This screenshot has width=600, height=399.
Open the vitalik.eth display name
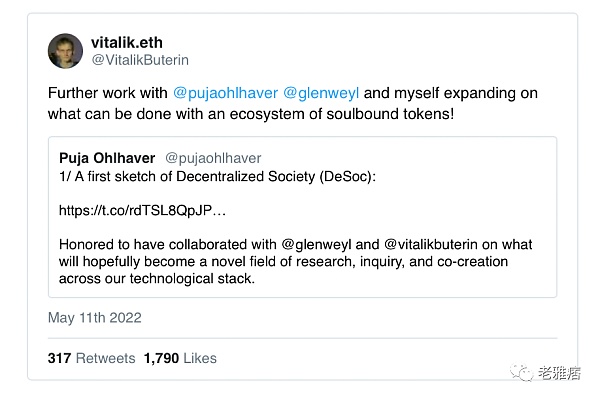127,42
